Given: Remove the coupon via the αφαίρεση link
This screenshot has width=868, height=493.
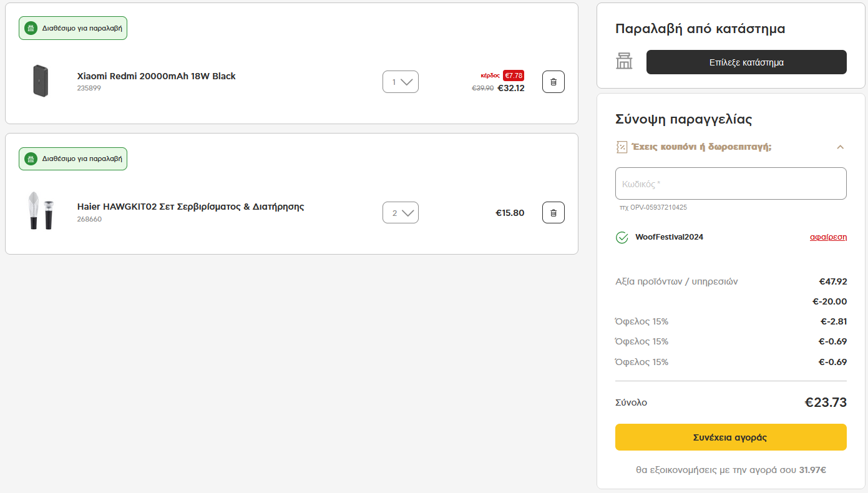Looking at the screenshot, I should 828,237.
